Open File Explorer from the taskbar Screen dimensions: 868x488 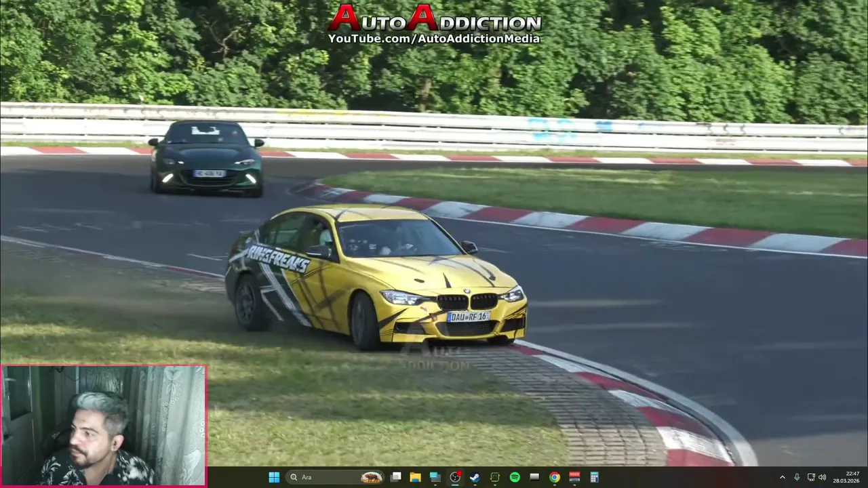click(x=416, y=477)
